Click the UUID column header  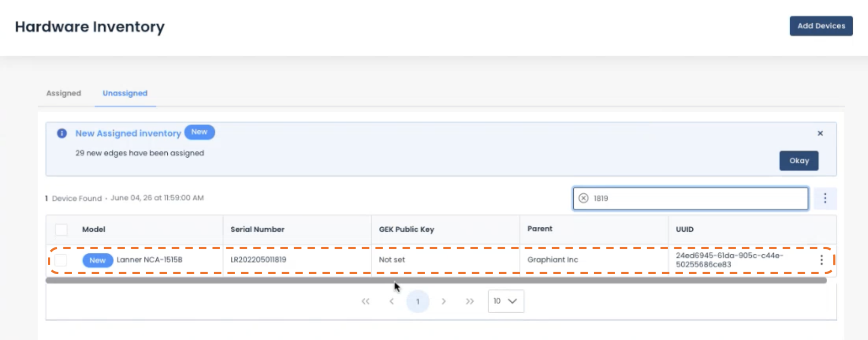pos(685,229)
